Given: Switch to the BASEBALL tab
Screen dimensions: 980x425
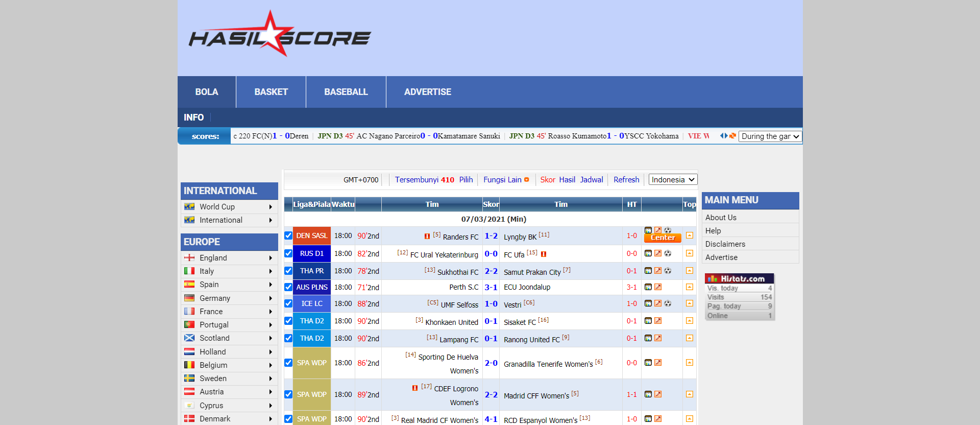Looking at the screenshot, I should 346,92.
